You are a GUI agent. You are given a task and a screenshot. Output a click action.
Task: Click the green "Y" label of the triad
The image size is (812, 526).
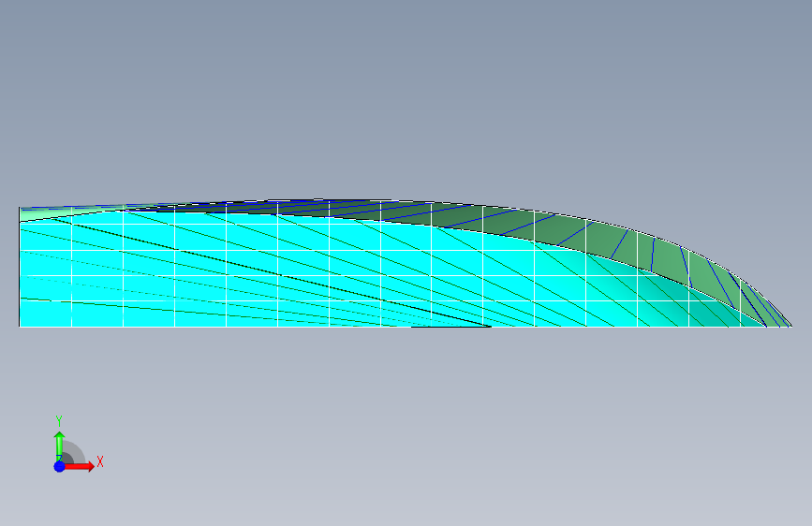click(x=59, y=421)
